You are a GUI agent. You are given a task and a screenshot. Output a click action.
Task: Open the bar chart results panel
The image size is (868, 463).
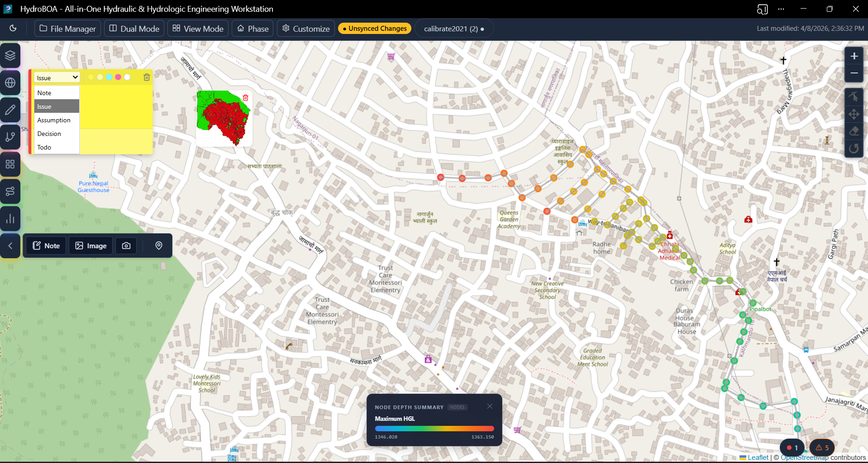point(10,219)
